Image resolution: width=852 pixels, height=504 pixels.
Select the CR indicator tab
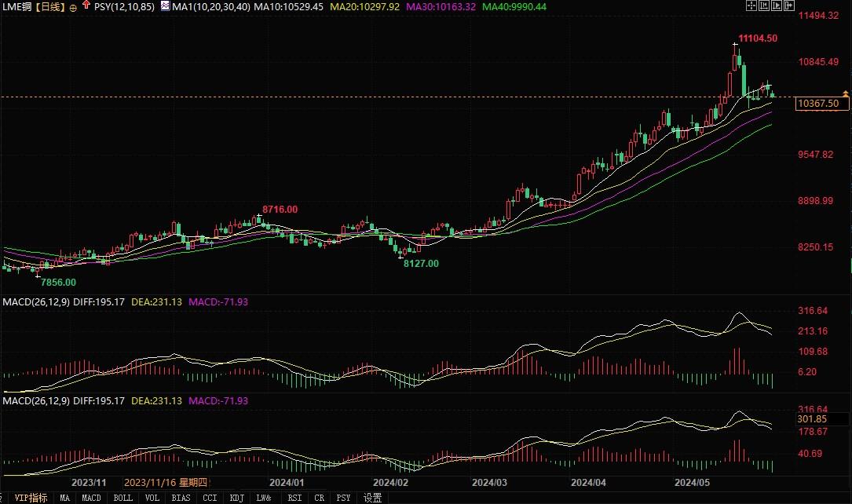[x=320, y=498]
